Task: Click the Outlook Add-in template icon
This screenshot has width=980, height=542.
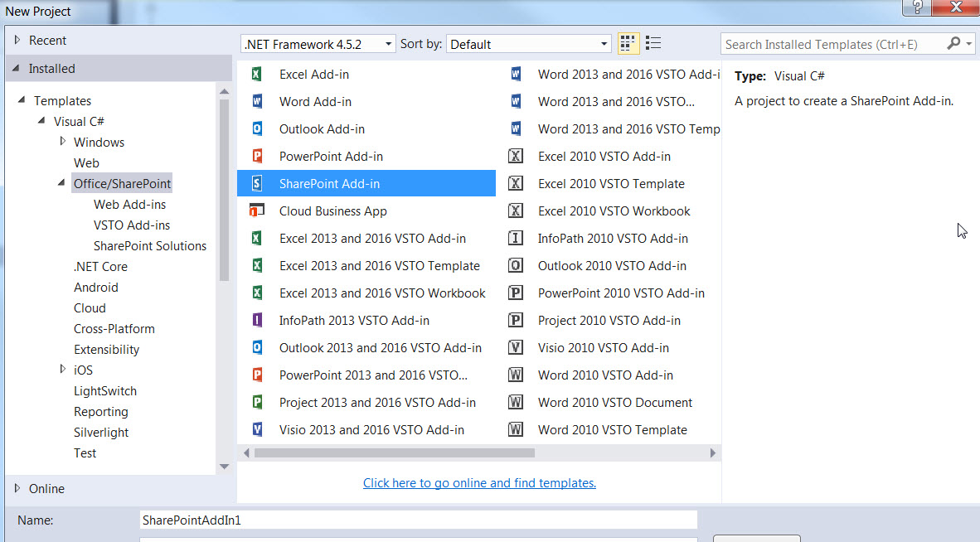Action: pyautogui.click(x=257, y=128)
